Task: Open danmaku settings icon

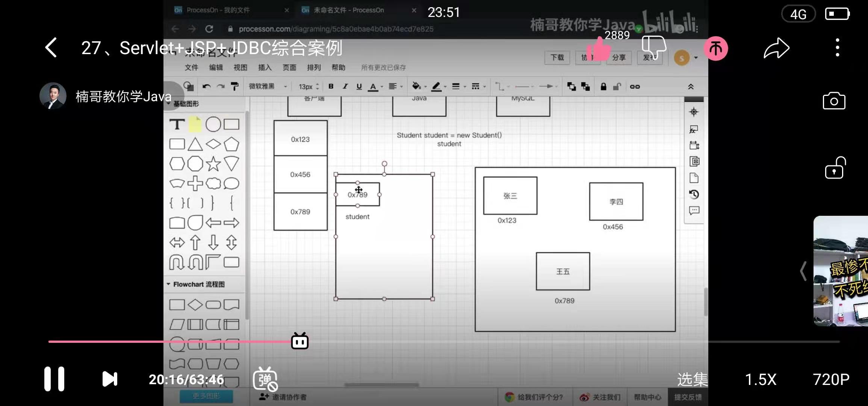Action: [x=265, y=379]
